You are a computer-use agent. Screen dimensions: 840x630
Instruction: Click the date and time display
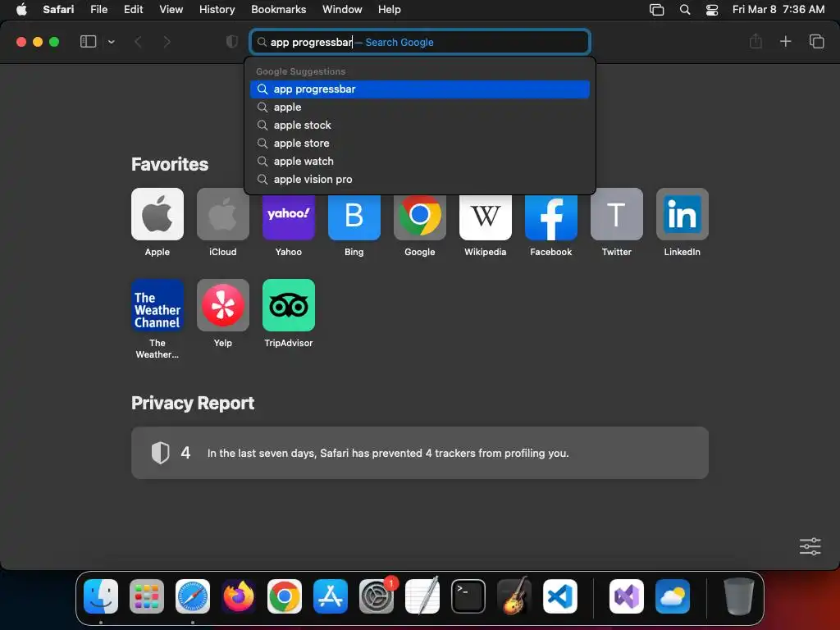tap(778, 10)
